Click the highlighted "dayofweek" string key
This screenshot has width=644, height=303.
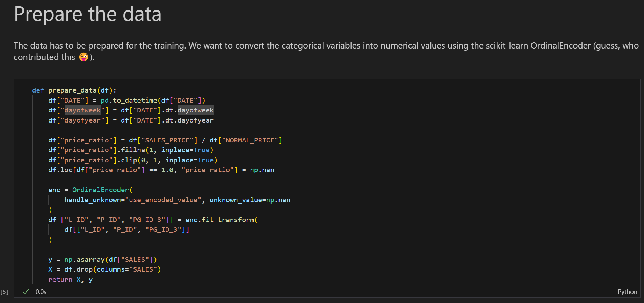click(83, 110)
